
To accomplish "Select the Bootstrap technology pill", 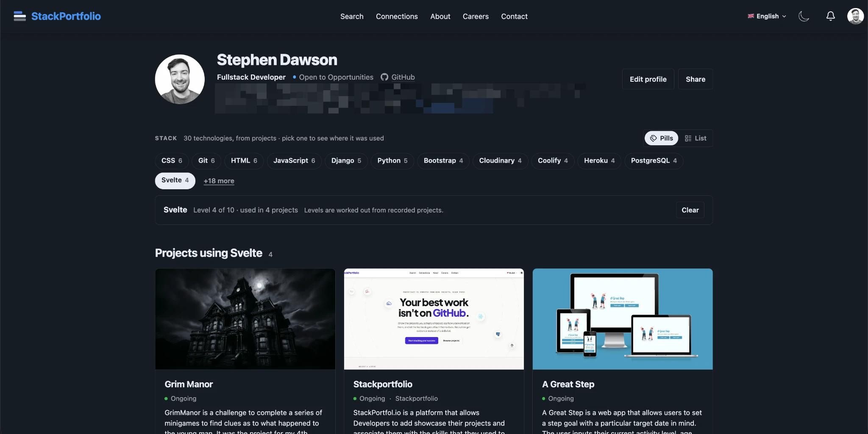I will pos(443,161).
